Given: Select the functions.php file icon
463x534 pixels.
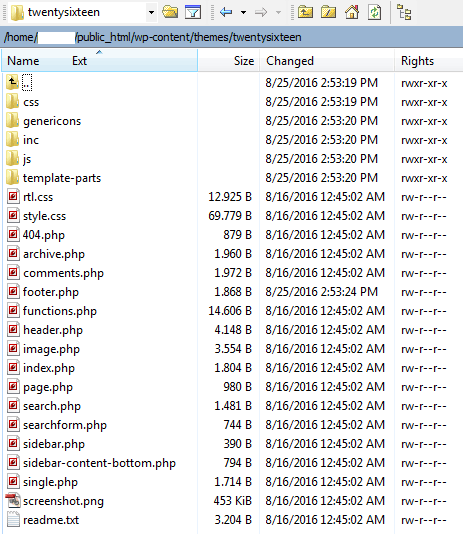Looking at the screenshot, I should tap(13, 311).
